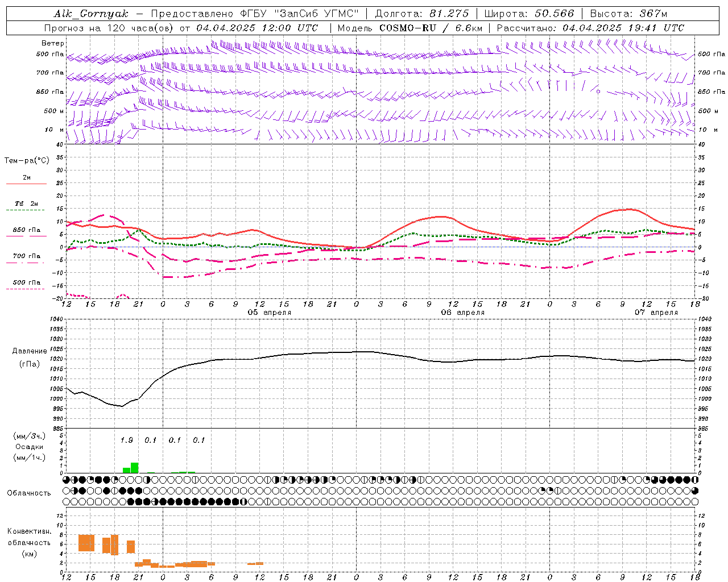Screen dimensions: 728x582
Task: Click the date label 07 апреля
Action: 656,313
